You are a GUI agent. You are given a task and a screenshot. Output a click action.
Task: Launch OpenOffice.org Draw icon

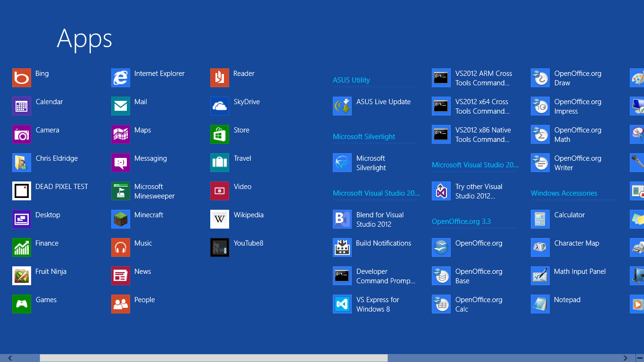540,78
